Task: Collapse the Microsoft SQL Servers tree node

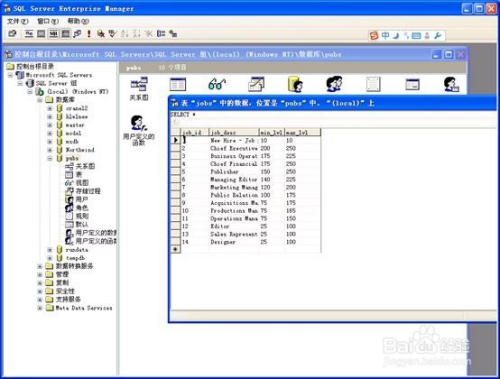Action: (x=10, y=75)
